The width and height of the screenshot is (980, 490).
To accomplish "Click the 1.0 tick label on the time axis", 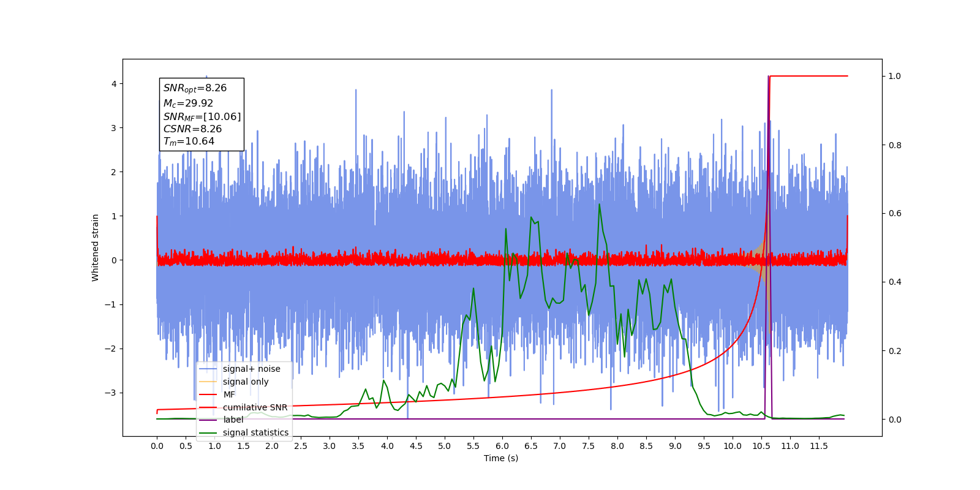I will 214,446.
